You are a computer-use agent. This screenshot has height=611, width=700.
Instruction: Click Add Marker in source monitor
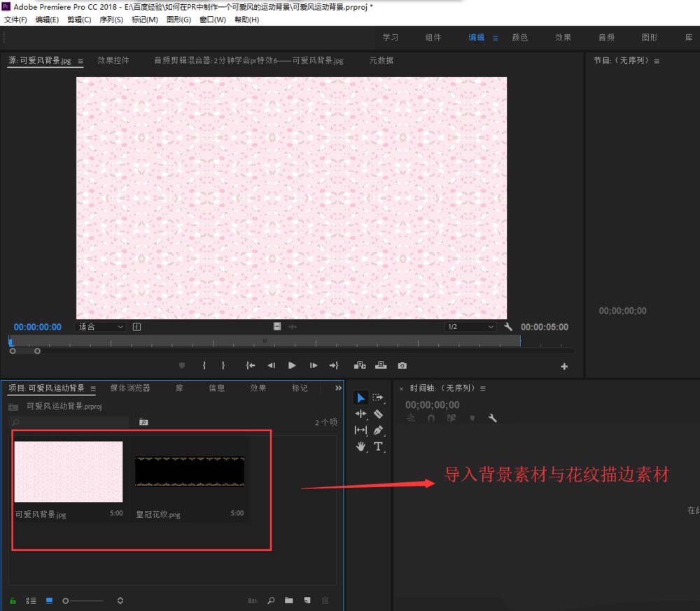(182, 365)
